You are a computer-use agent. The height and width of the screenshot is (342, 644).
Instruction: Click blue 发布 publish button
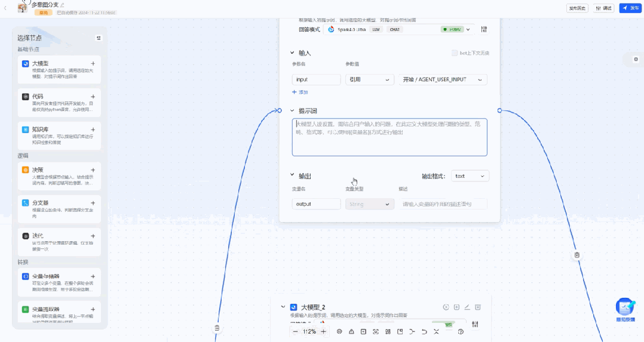pos(630,8)
